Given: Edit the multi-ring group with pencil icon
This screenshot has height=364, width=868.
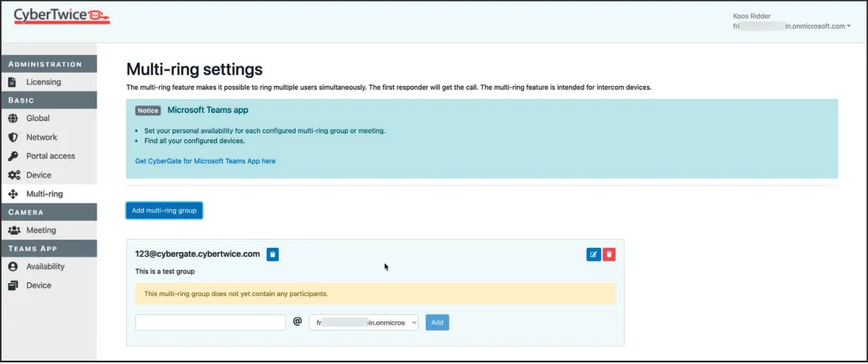Looking at the screenshot, I should tap(594, 254).
